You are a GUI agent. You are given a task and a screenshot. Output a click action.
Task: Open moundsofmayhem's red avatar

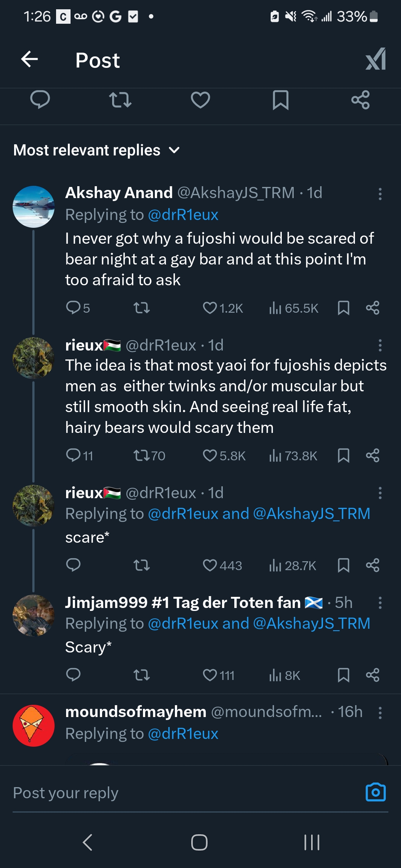coord(33,726)
